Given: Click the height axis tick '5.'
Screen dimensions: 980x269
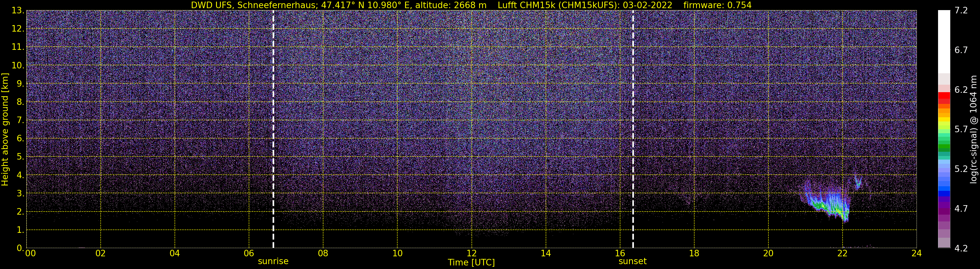Looking at the screenshot, I should pos(20,157).
